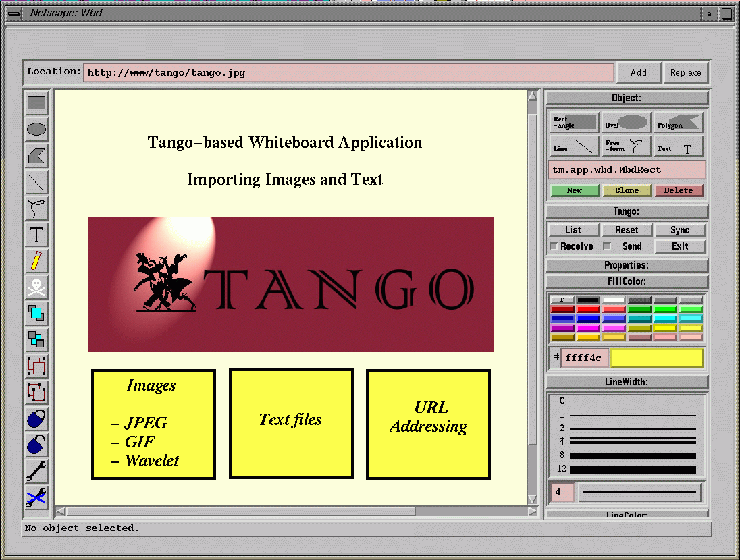Viewport: 740px width, 560px height.
Task: Click the canvas horizontal scrollbar right arrow
Action: click(x=532, y=511)
